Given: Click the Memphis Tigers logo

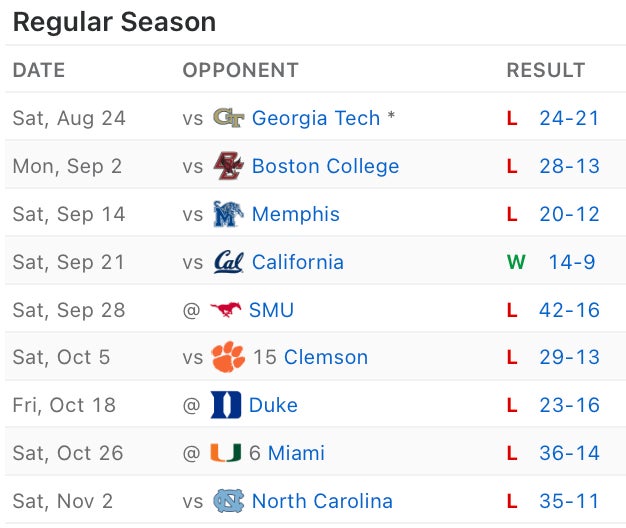Looking at the screenshot, I should point(228,214).
